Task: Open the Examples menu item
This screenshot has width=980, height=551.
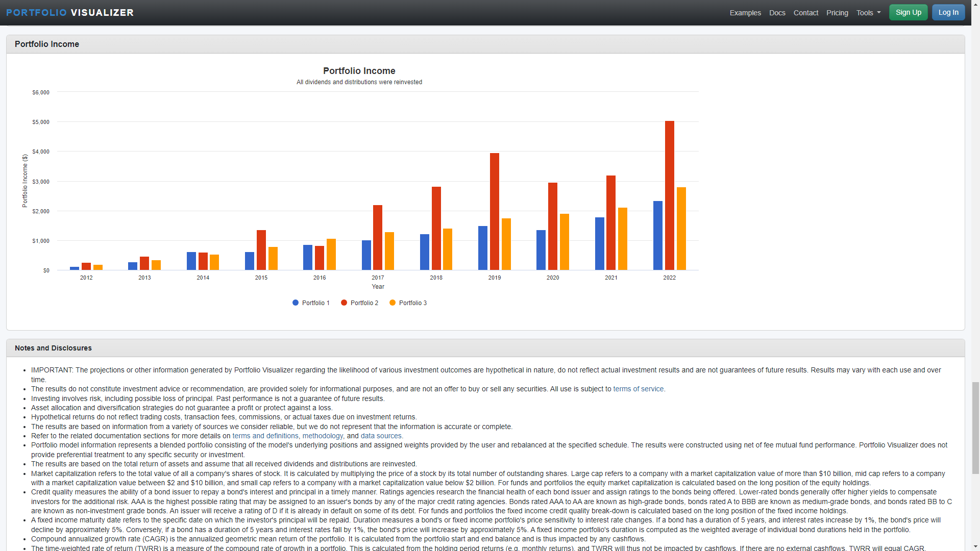Action: [x=745, y=13]
